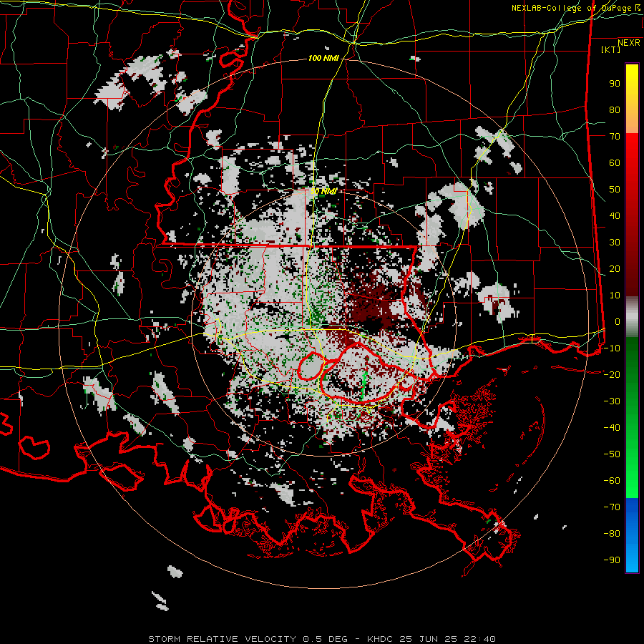Click the -20 knot scale label
Image resolution: width=644 pixels, height=644 pixels.
pos(612,374)
